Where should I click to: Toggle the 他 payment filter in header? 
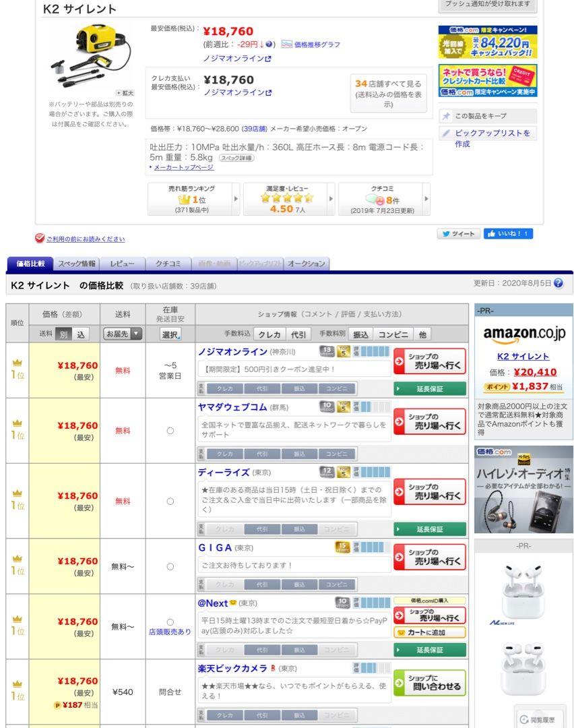click(422, 334)
